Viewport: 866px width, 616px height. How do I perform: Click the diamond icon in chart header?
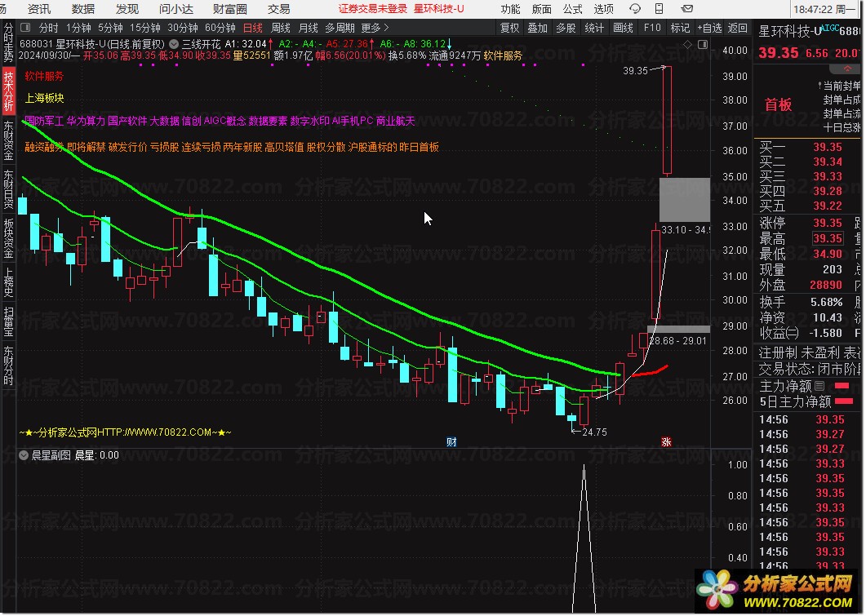pyautogui.click(x=687, y=44)
